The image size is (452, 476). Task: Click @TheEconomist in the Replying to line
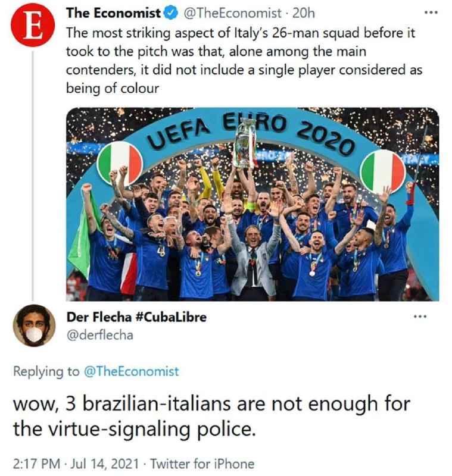pos(129,371)
